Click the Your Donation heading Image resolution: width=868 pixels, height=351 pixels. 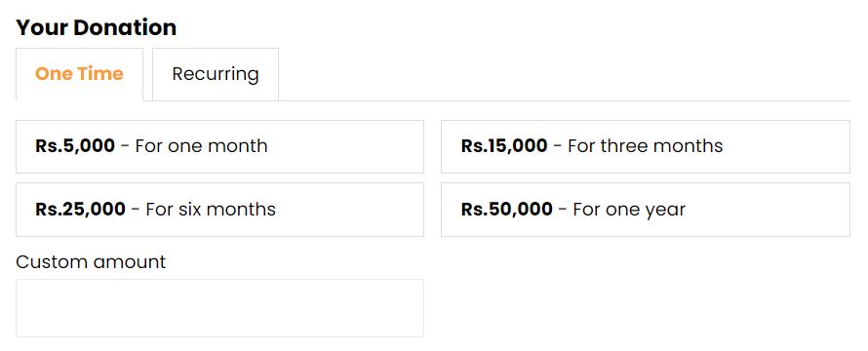(97, 27)
